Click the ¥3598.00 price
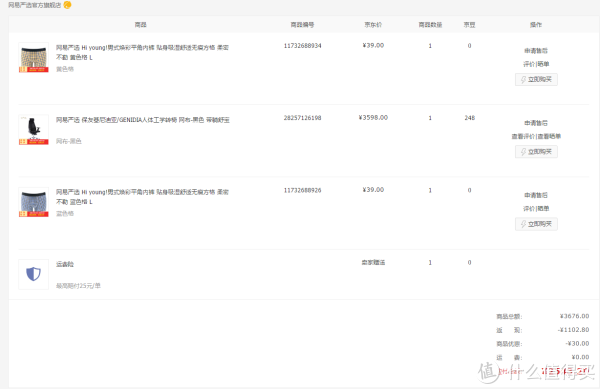The height and width of the screenshot is (389, 600). pos(373,117)
